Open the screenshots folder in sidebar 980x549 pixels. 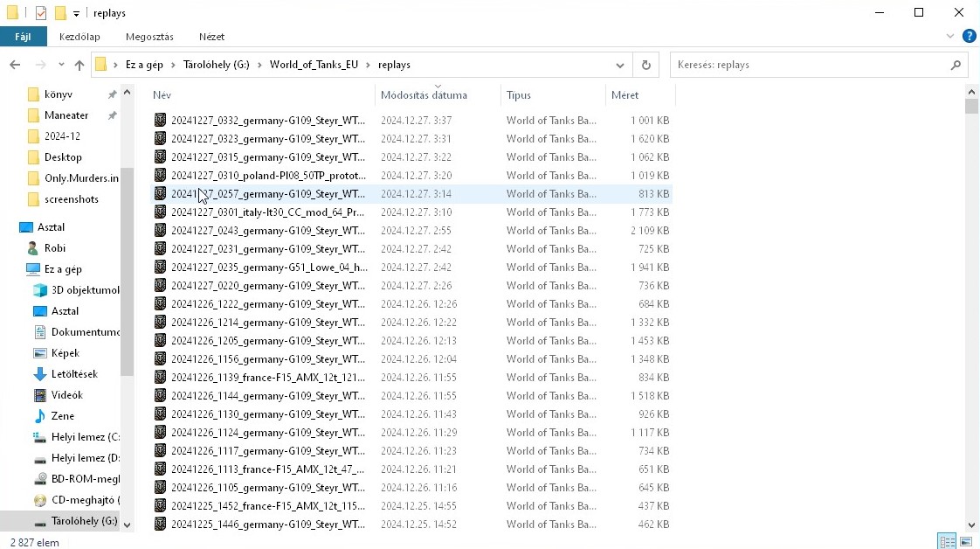(x=72, y=199)
